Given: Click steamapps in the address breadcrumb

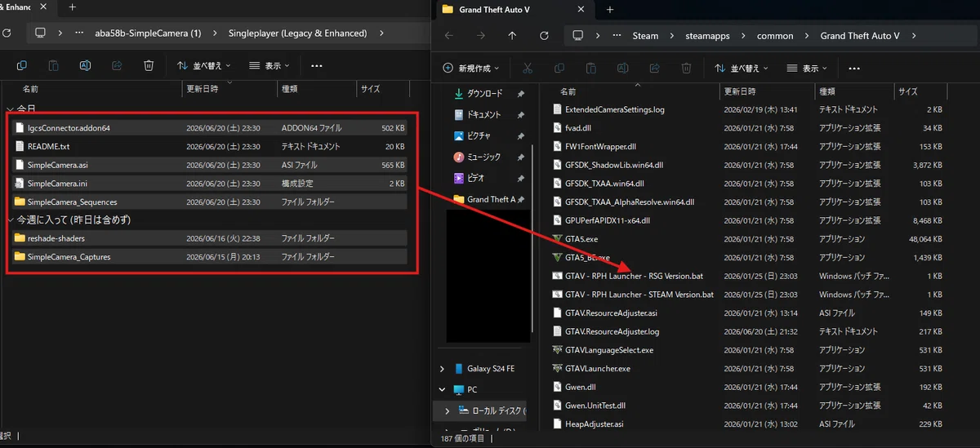Looking at the screenshot, I should coord(706,36).
